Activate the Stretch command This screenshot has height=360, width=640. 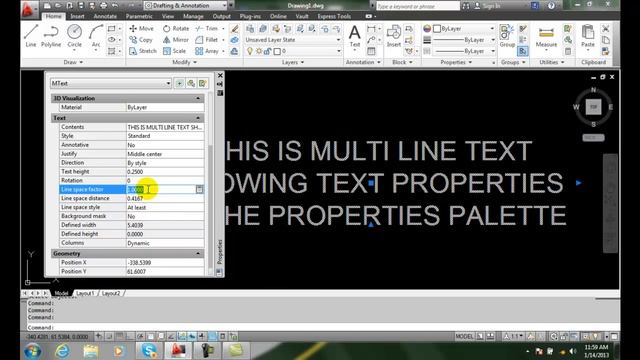(143, 51)
